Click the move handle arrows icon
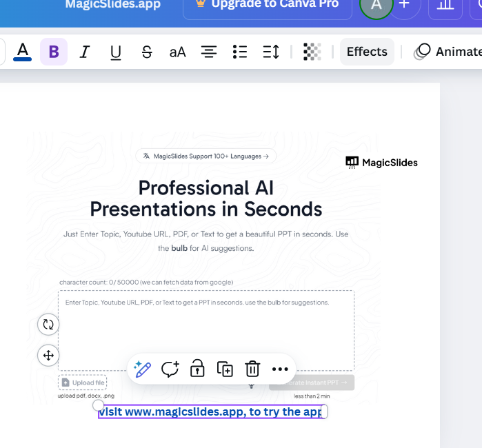 point(48,356)
